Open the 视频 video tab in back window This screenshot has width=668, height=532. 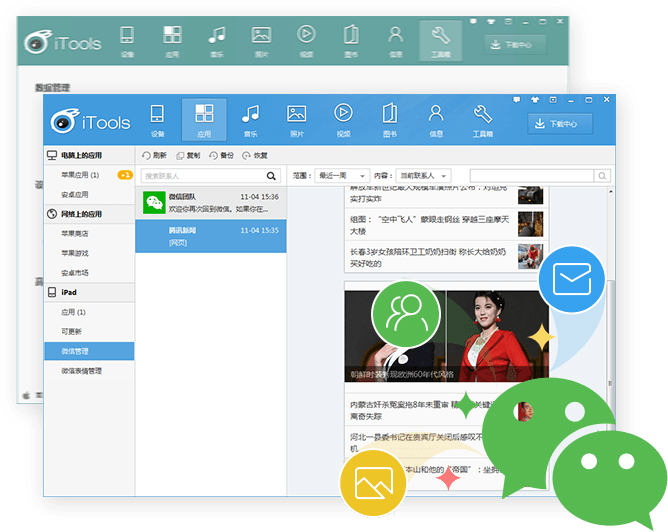(x=306, y=41)
